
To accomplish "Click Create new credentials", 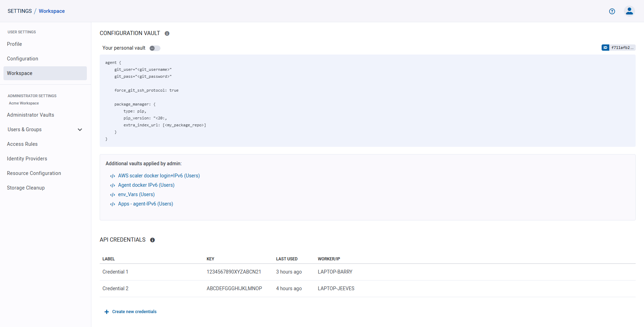I will (134, 311).
